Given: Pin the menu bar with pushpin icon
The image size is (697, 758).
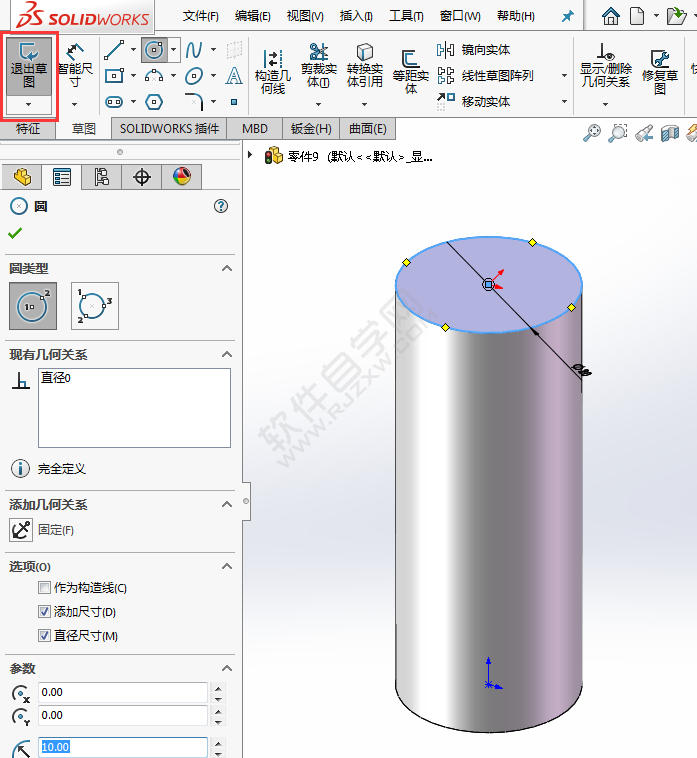Looking at the screenshot, I should point(567,16).
